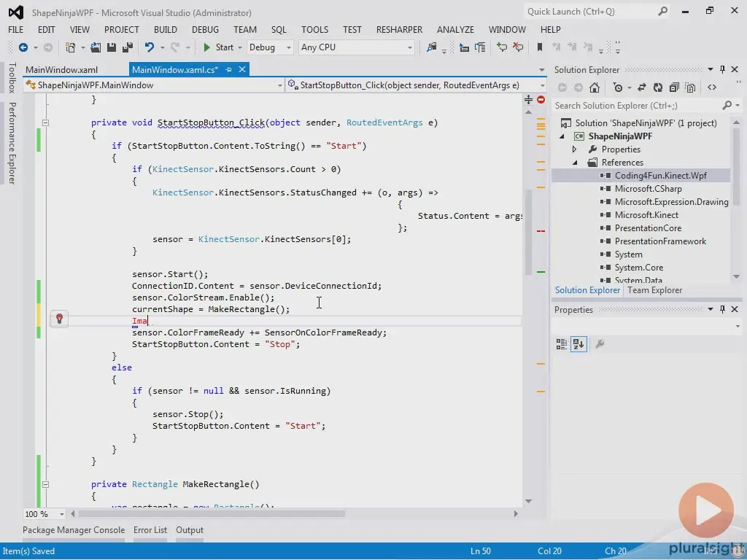Collapse the ShapeNinjaWPF project node
Image resolution: width=747 pixels, height=560 pixels.
click(562, 136)
